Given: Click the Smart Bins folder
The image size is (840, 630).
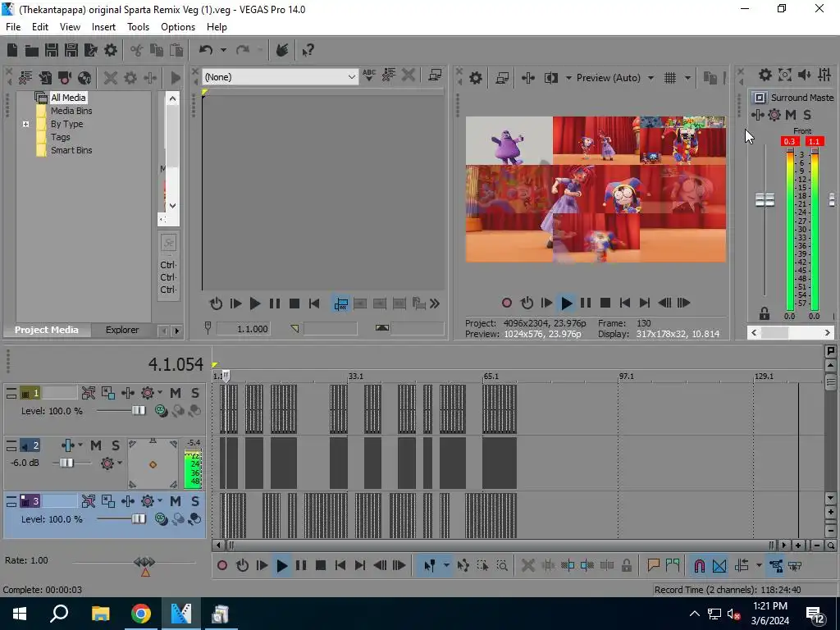Looking at the screenshot, I should click(71, 151).
